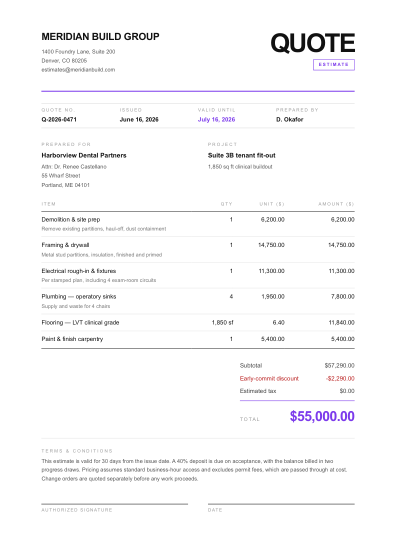
Task: Click the TERMS & CONDITIONS heading
Action: (x=77, y=451)
